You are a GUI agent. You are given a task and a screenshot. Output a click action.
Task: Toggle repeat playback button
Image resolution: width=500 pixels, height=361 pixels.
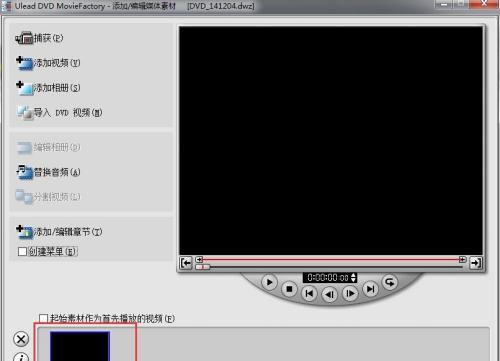(x=390, y=282)
